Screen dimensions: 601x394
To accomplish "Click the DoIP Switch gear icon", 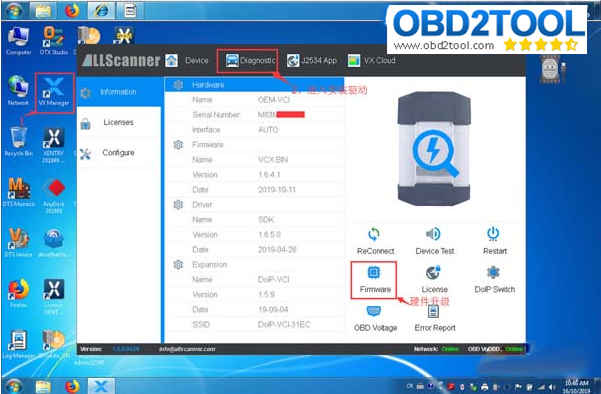I will coord(493,273).
